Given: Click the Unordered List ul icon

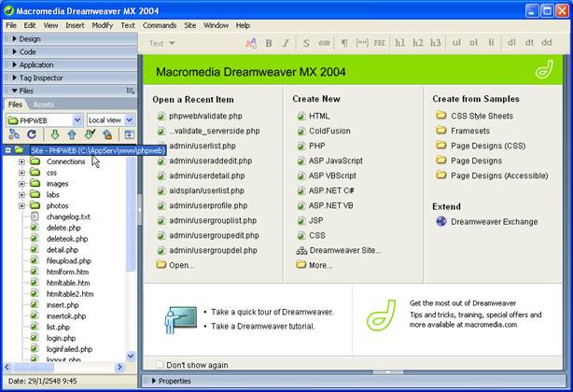Looking at the screenshot, I should click(456, 43).
